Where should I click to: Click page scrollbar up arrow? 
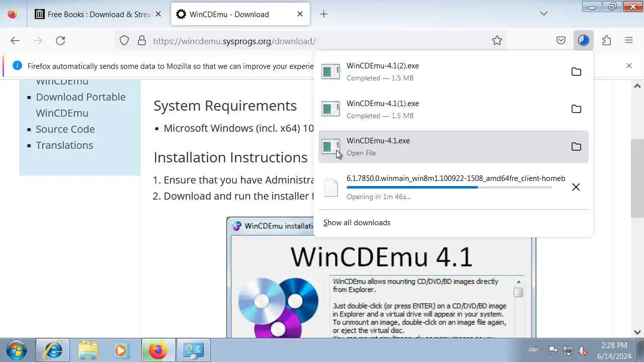pyautogui.click(x=637, y=86)
